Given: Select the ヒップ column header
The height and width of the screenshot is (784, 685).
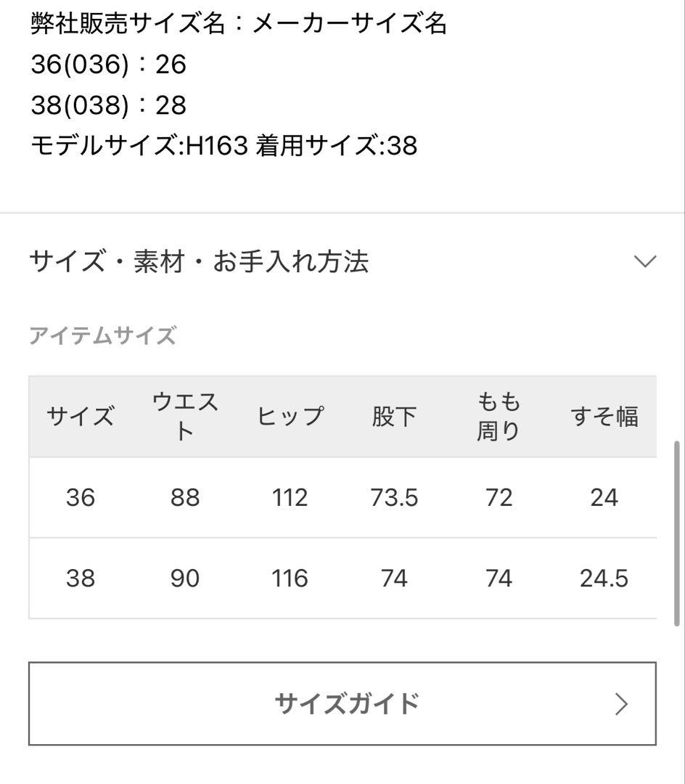Looking at the screenshot, I should (x=290, y=415).
